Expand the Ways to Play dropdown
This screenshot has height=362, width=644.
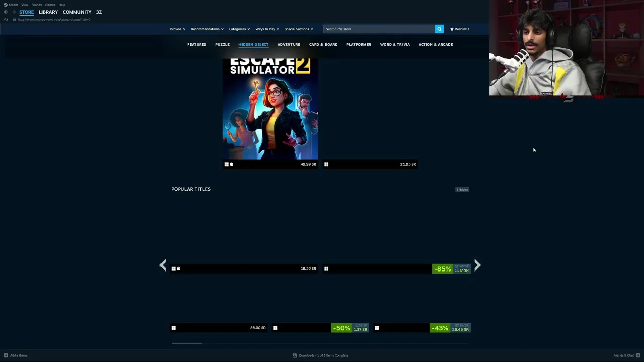(x=267, y=29)
